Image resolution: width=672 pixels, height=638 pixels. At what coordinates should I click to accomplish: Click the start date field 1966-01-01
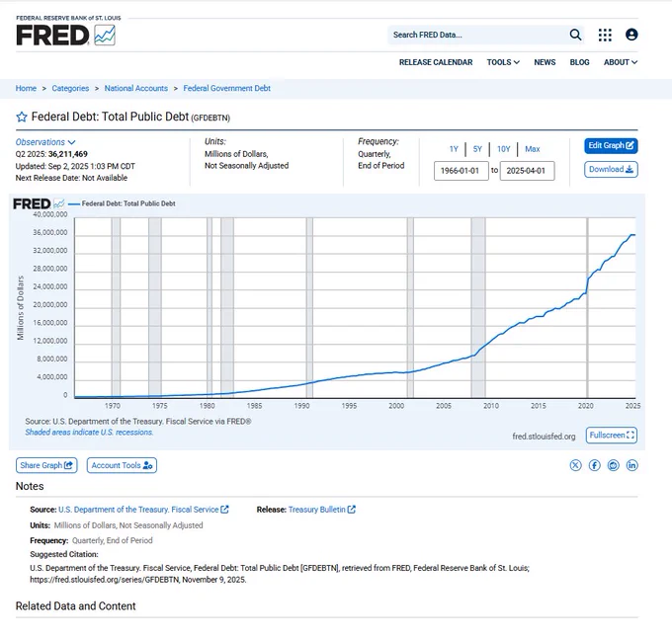point(462,171)
